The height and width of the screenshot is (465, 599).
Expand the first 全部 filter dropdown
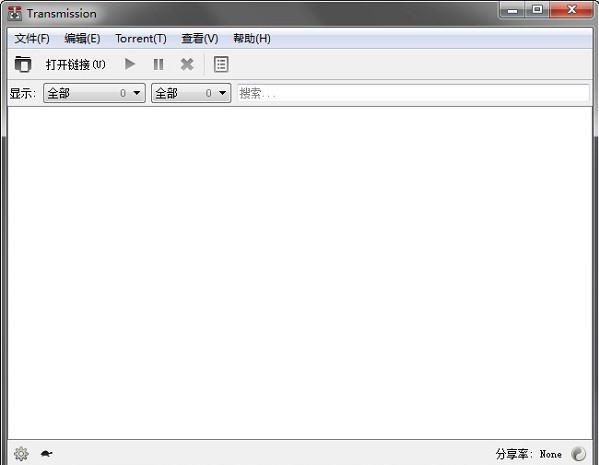[x=94, y=93]
